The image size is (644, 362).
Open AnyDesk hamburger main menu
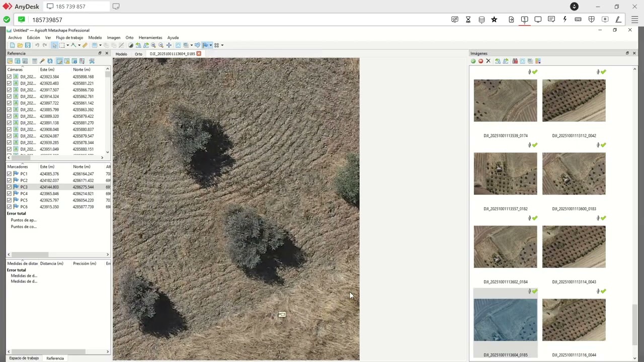[634, 20]
